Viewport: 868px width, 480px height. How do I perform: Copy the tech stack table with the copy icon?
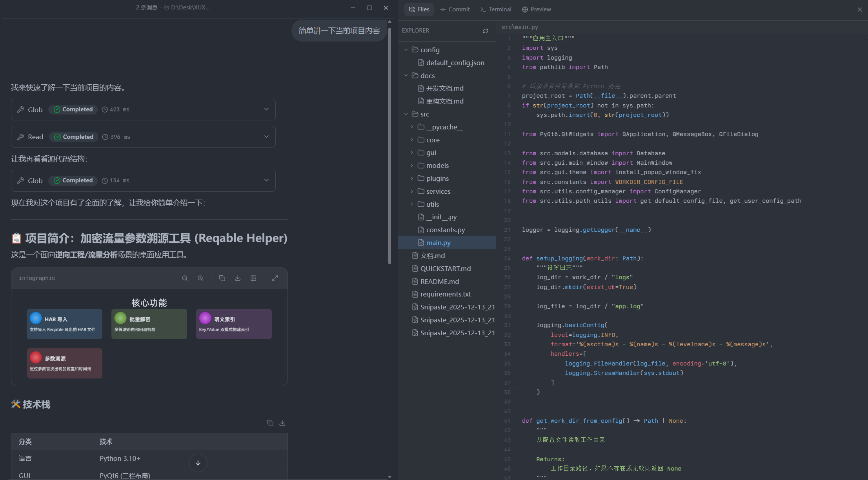point(270,423)
